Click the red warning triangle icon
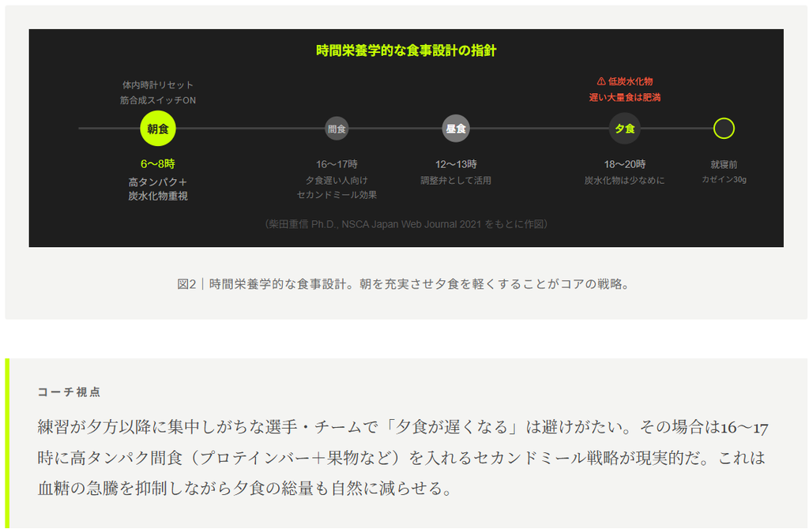Image resolution: width=809 pixels, height=532 pixels. point(601,81)
